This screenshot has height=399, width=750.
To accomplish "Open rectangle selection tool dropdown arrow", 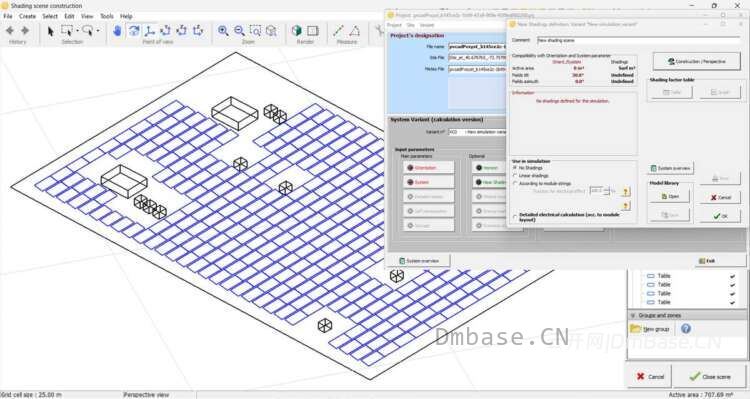I will (77, 31).
